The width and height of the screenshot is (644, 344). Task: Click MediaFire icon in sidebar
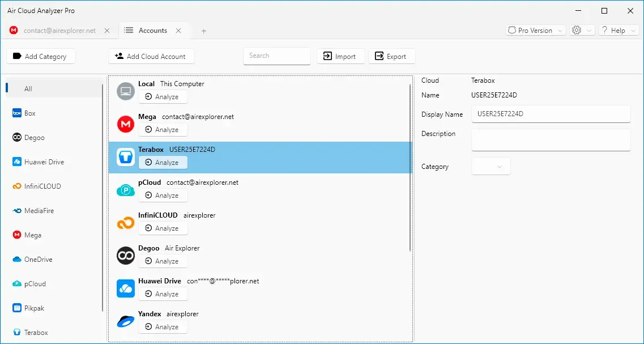pos(17,211)
